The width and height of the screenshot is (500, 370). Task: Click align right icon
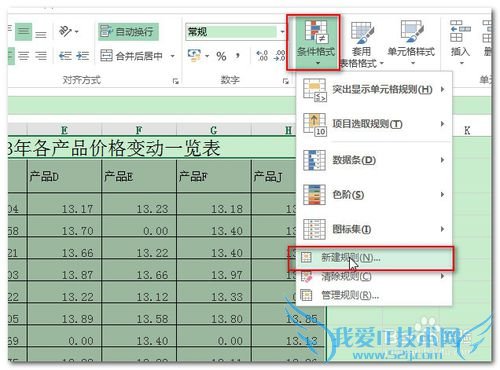click(x=41, y=56)
